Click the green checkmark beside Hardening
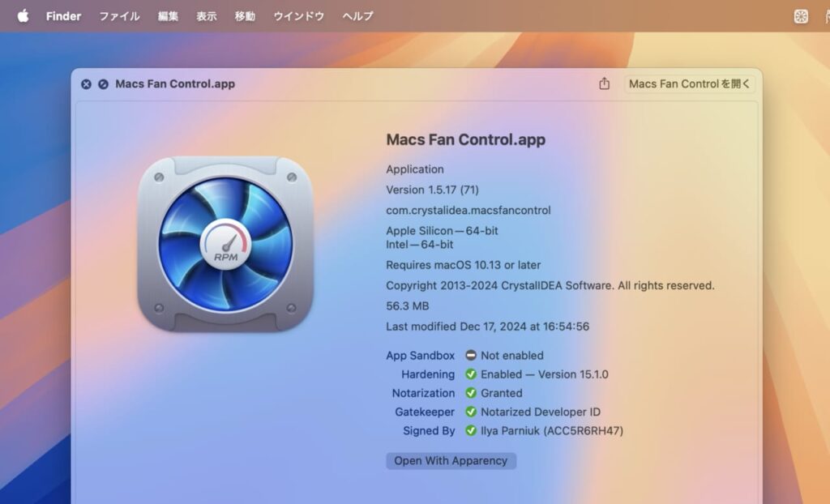The height and width of the screenshot is (504, 830). pyautogui.click(x=471, y=374)
